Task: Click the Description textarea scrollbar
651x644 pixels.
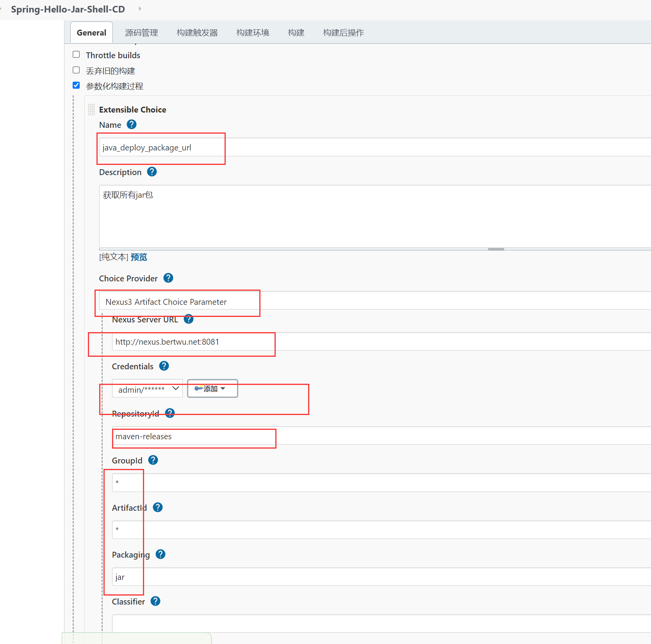Action: (496, 248)
